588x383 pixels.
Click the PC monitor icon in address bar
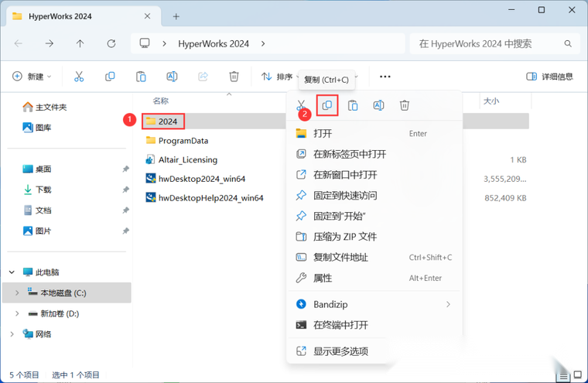(145, 43)
